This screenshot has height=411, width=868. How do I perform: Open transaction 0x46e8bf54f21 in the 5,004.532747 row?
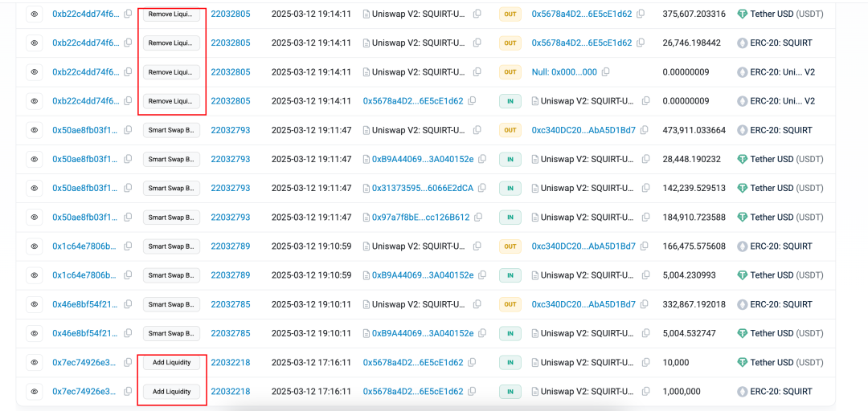pyautogui.click(x=85, y=334)
